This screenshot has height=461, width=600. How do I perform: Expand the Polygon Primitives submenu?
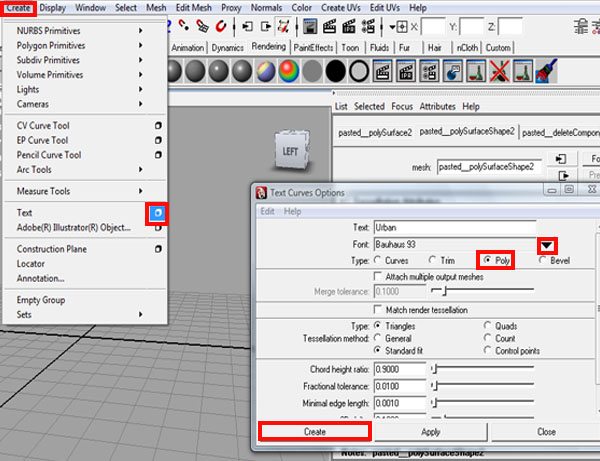(140, 45)
